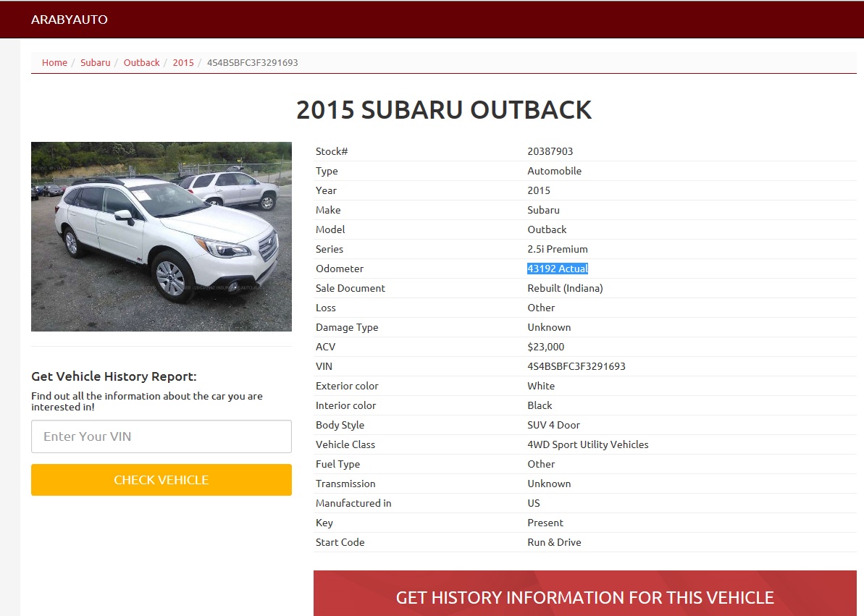Click the Run & Drive start code value
This screenshot has height=616, width=864.
coord(554,542)
